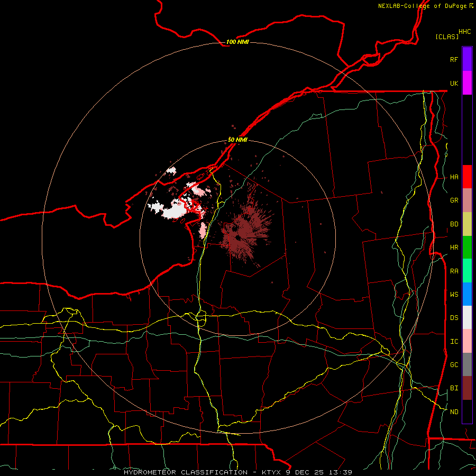Click the HA legend label

[454, 177]
